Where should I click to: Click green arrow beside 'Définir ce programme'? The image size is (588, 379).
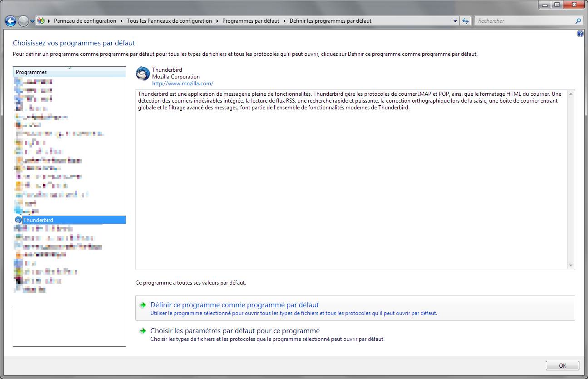pos(143,305)
